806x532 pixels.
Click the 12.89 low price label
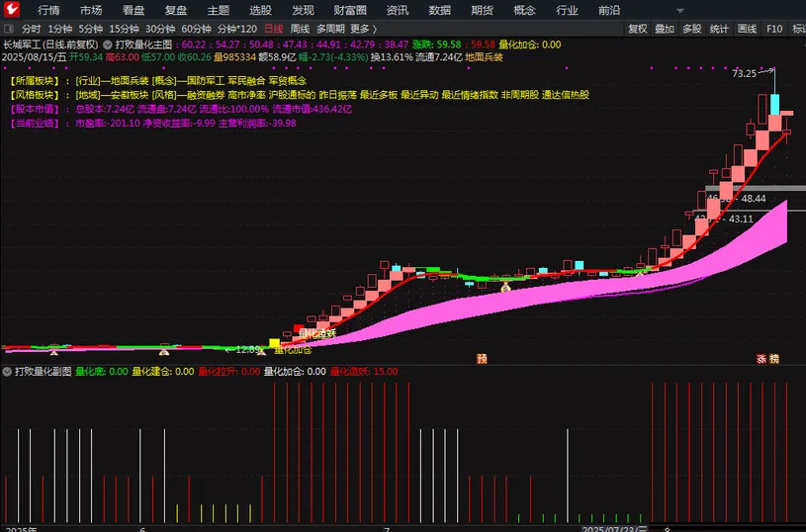click(248, 350)
